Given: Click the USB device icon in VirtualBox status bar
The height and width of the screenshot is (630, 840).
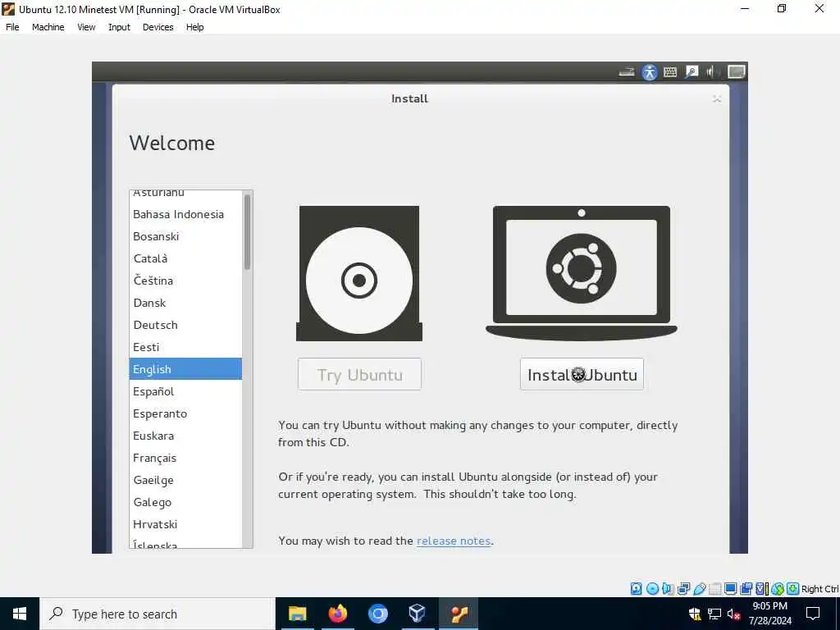Looking at the screenshot, I should pos(699,589).
